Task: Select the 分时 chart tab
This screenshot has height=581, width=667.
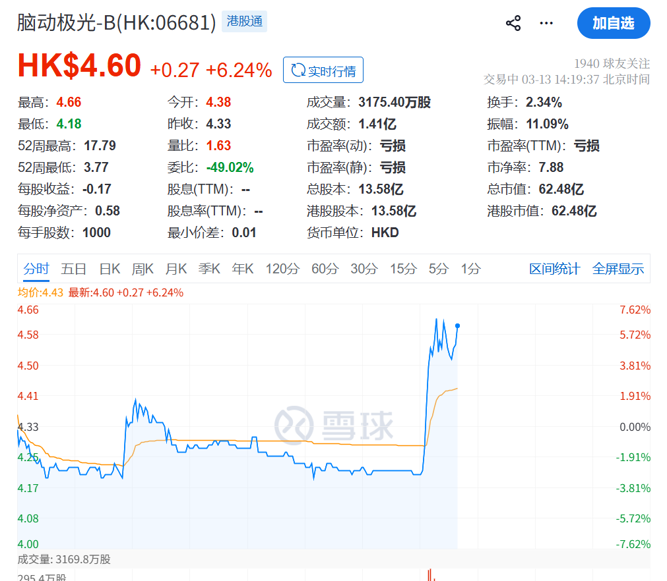Action: pyautogui.click(x=36, y=268)
